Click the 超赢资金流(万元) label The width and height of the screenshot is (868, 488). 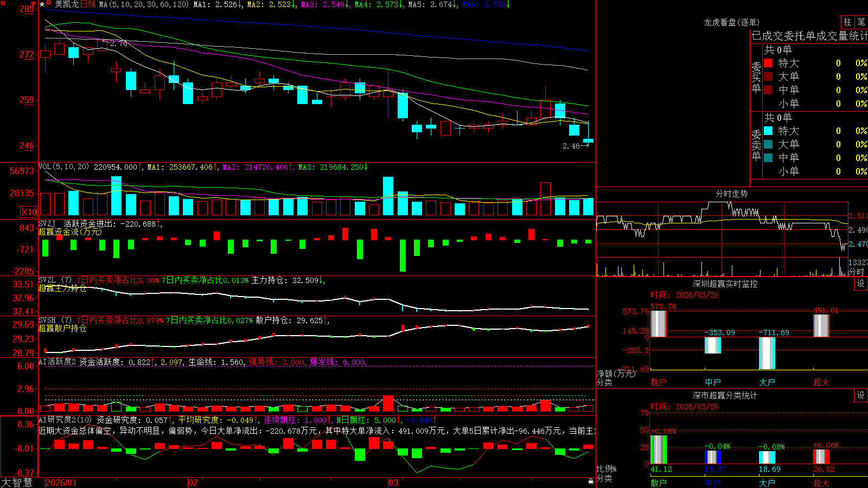tap(70, 232)
